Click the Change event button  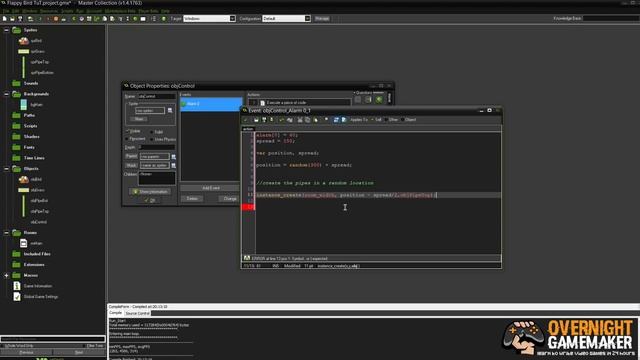[230, 199]
